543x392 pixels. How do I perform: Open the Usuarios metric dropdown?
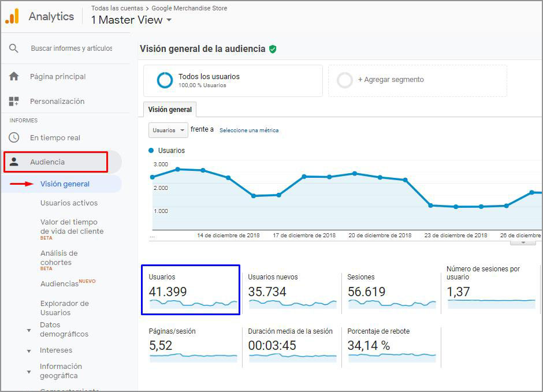[168, 130]
